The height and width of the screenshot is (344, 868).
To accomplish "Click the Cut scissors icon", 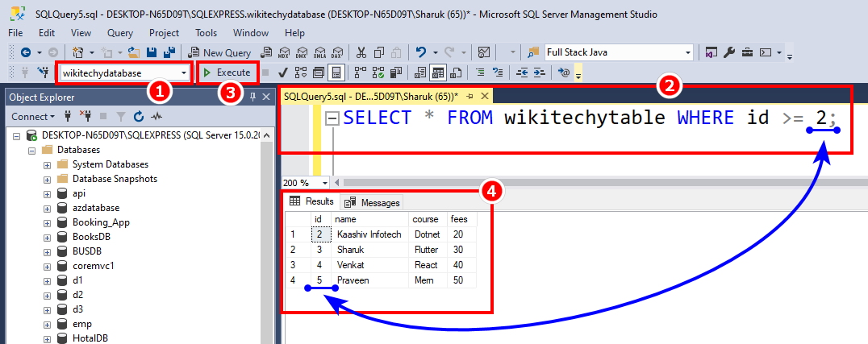I will (x=361, y=53).
